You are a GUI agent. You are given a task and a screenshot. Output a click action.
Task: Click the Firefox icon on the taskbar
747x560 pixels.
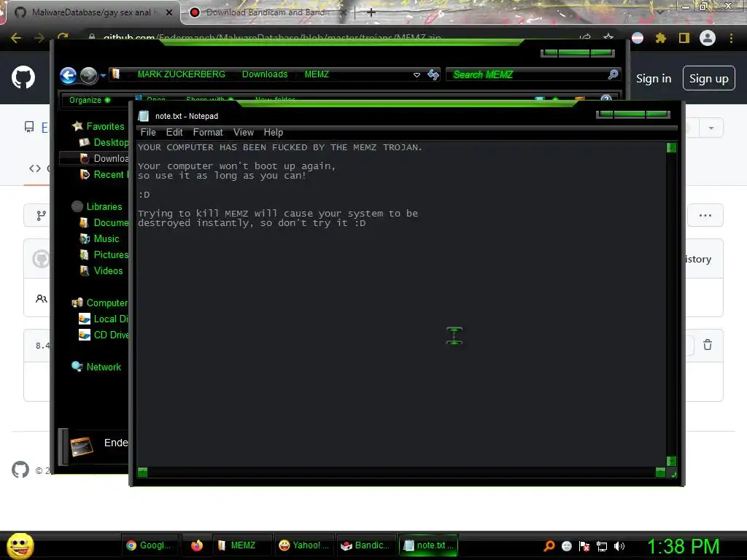point(197,545)
